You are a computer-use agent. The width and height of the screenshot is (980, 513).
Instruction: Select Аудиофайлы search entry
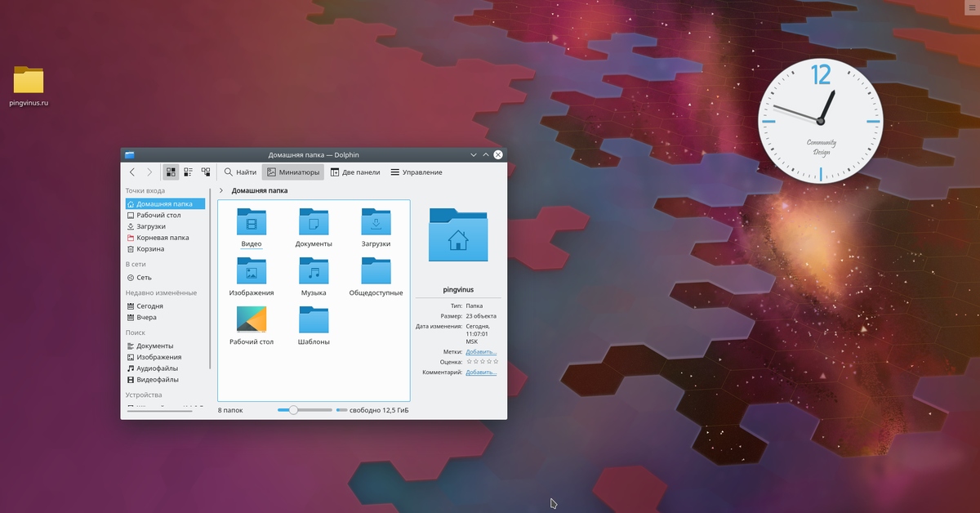pyautogui.click(x=157, y=368)
